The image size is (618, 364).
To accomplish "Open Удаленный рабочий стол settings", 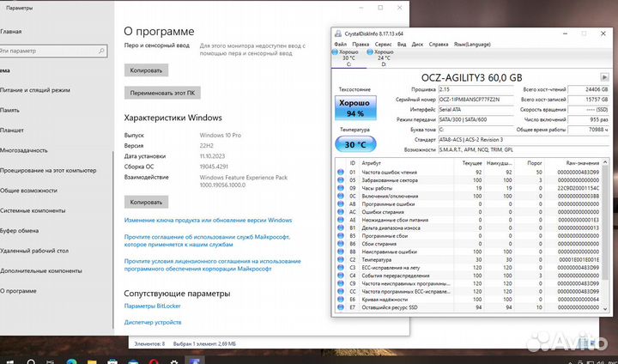I will (34, 251).
